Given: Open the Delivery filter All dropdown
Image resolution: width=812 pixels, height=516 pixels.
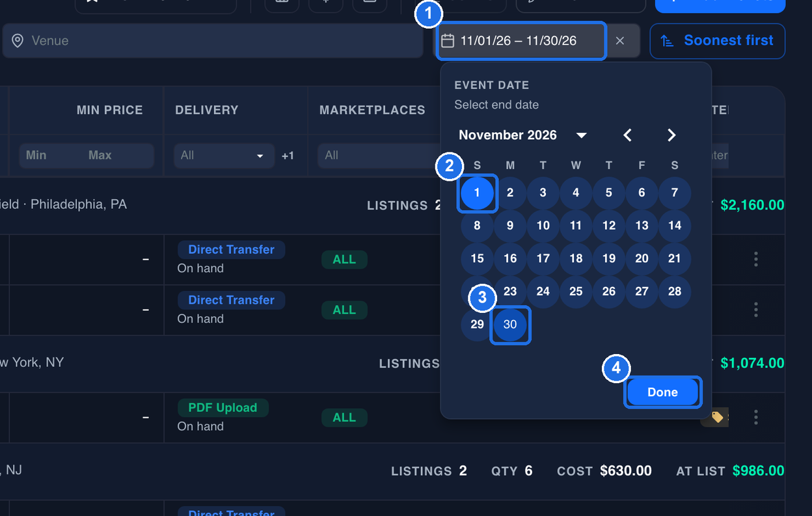Looking at the screenshot, I should pos(223,156).
